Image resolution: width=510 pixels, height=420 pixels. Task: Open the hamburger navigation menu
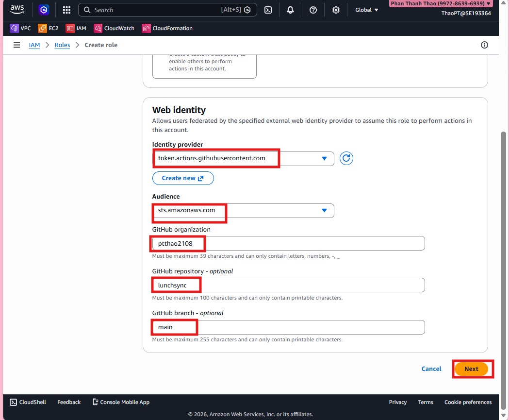(16, 45)
